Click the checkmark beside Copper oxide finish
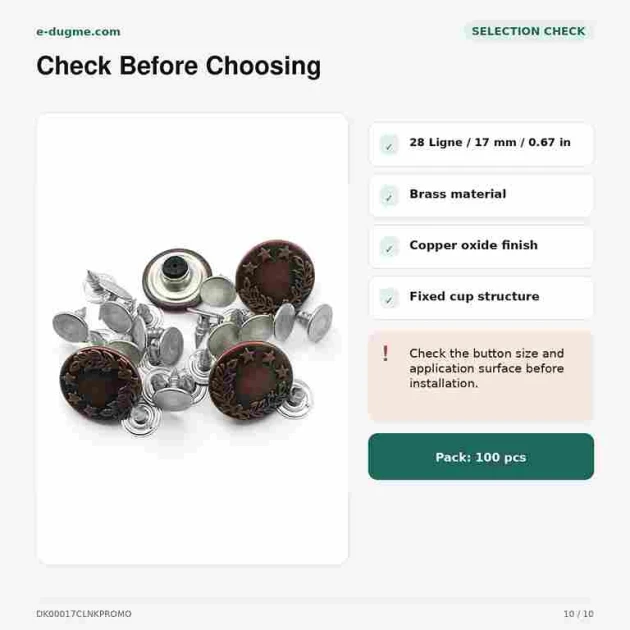630x630 pixels. (x=389, y=247)
